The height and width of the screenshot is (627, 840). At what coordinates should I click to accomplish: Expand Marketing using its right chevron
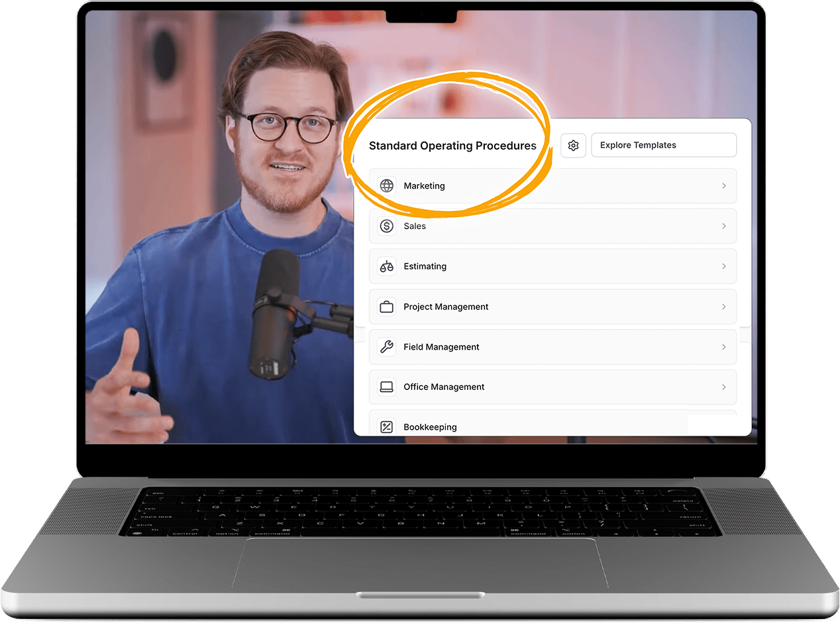pos(723,186)
